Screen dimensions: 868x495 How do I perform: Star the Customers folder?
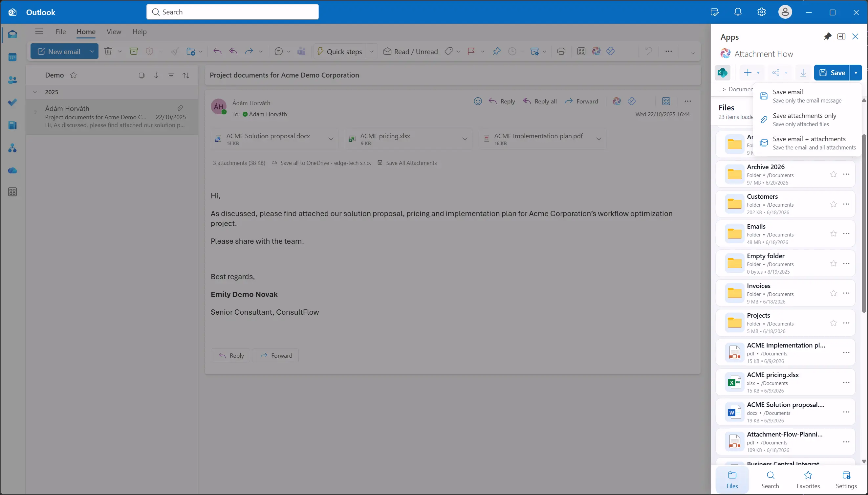[x=833, y=204]
